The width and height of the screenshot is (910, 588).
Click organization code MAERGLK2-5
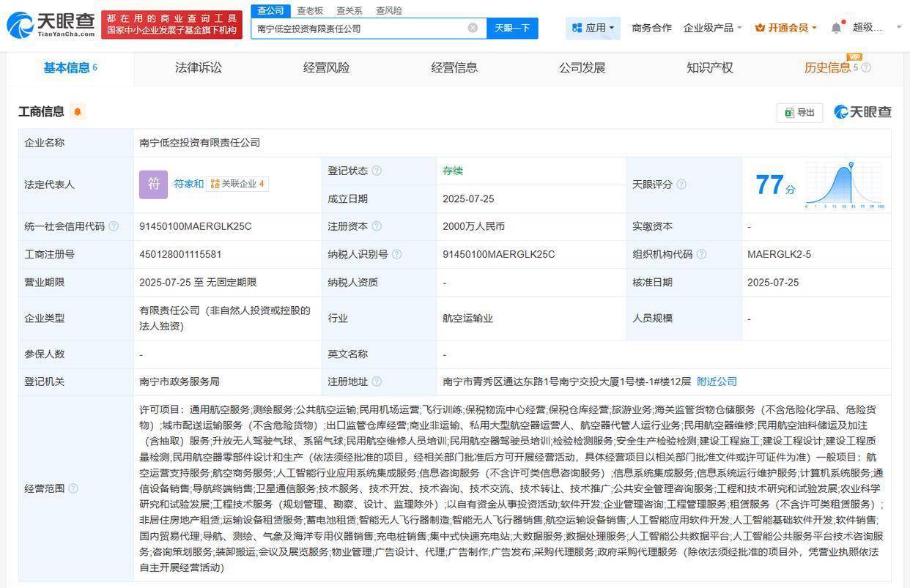pyautogui.click(x=779, y=254)
